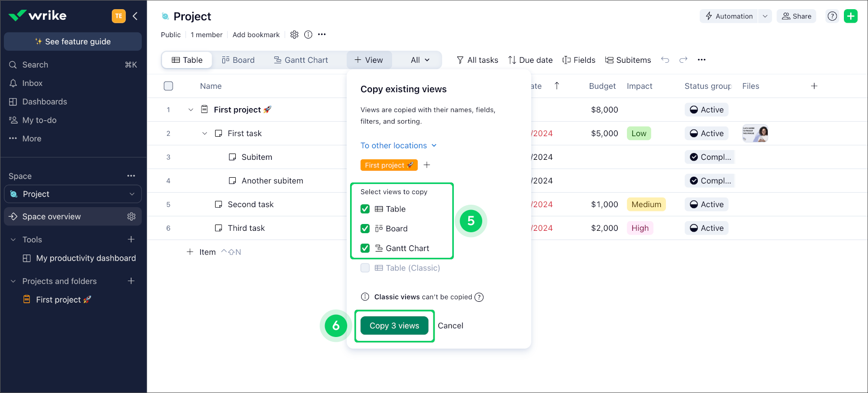This screenshot has height=393, width=868.
Task: Open Space section options ellipsis
Action: click(x=131, y=176)
